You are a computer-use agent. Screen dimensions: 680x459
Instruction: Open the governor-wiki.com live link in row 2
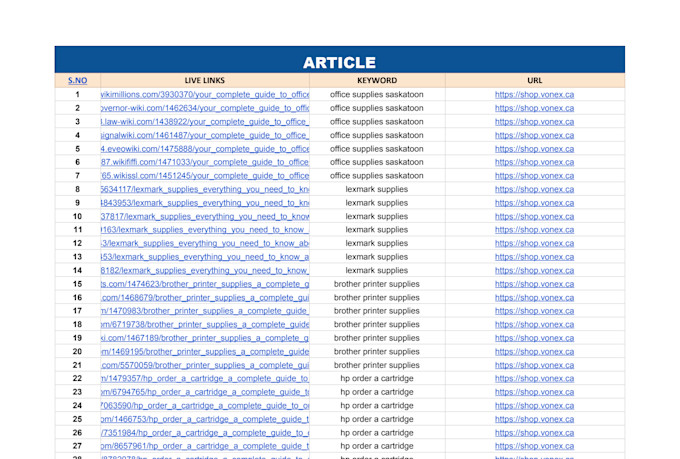click(x=205, y=108)
